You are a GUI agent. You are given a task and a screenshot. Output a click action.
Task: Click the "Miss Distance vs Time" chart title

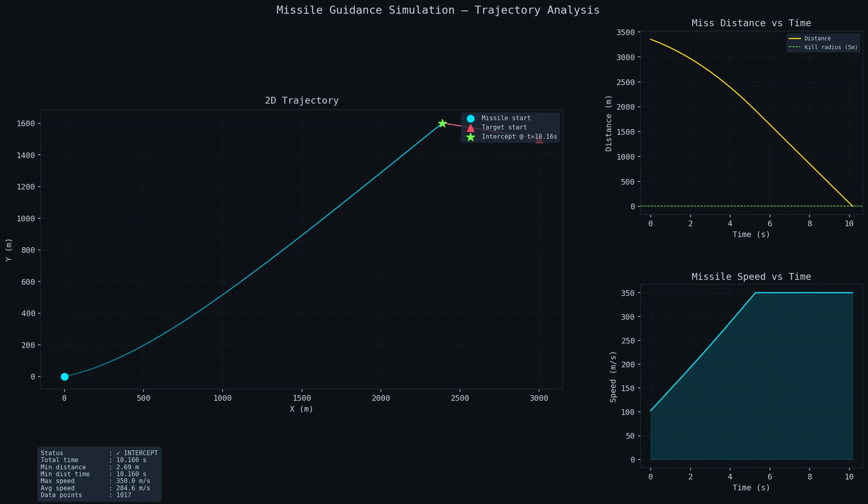click(x=751, y=23)
